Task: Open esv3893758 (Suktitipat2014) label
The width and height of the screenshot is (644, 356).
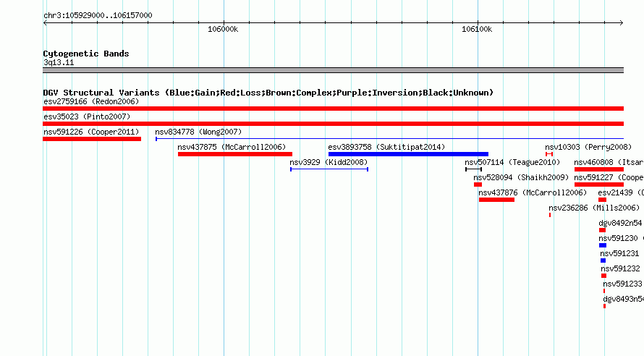Action: point(386,147)
